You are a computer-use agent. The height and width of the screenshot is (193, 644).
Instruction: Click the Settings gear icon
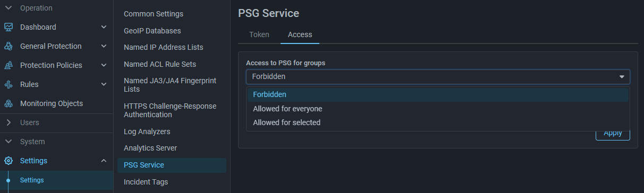coord(9,161)
